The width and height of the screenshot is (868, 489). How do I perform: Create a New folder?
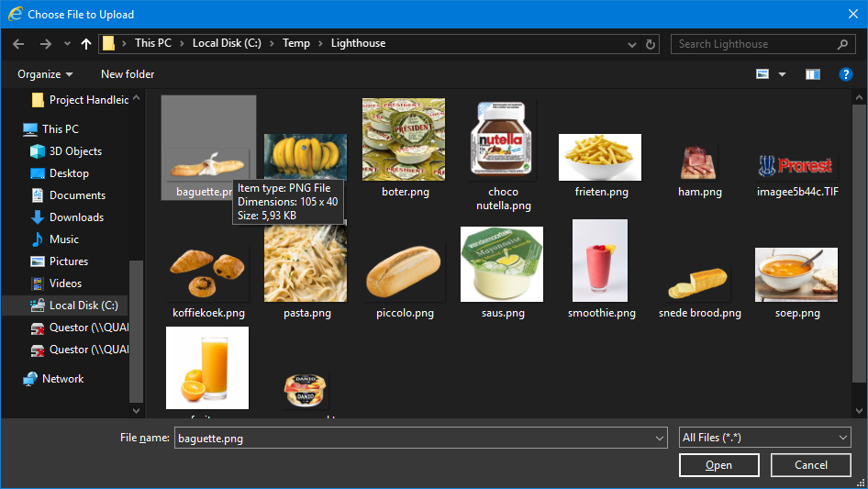pos(128,74)
